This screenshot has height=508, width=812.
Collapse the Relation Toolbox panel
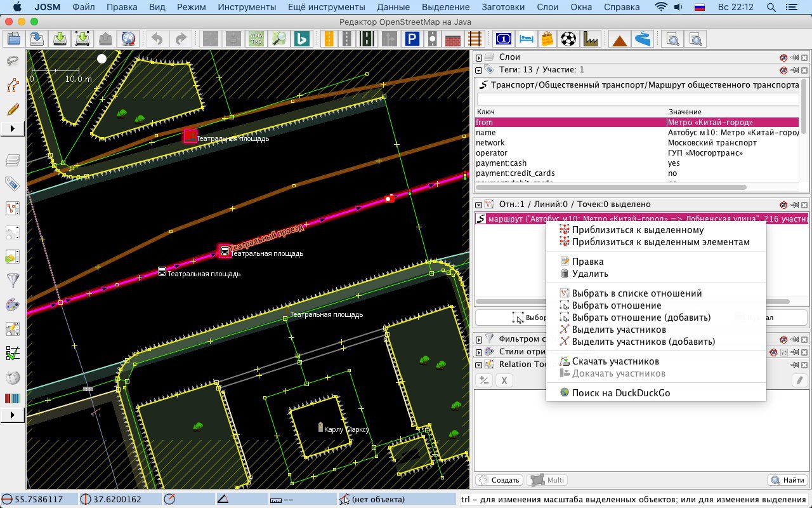coord(479,364)
